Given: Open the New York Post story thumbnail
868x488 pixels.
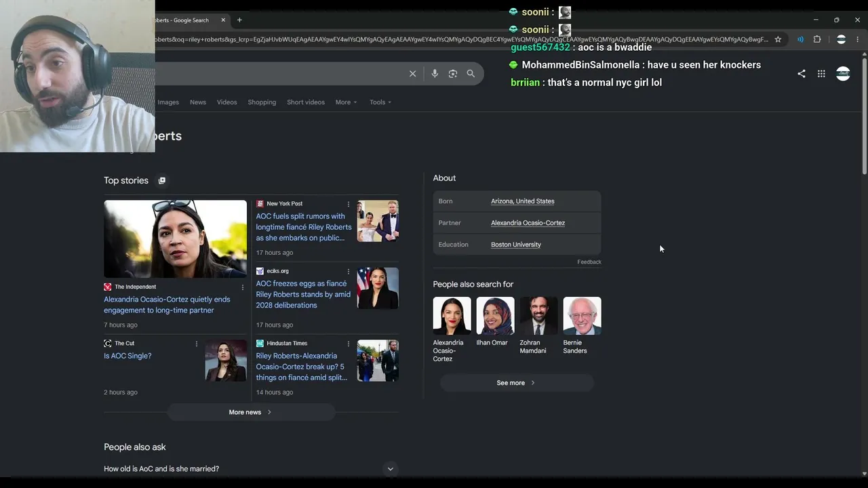Looking at the screenshot, I should [x=378, y=221].
